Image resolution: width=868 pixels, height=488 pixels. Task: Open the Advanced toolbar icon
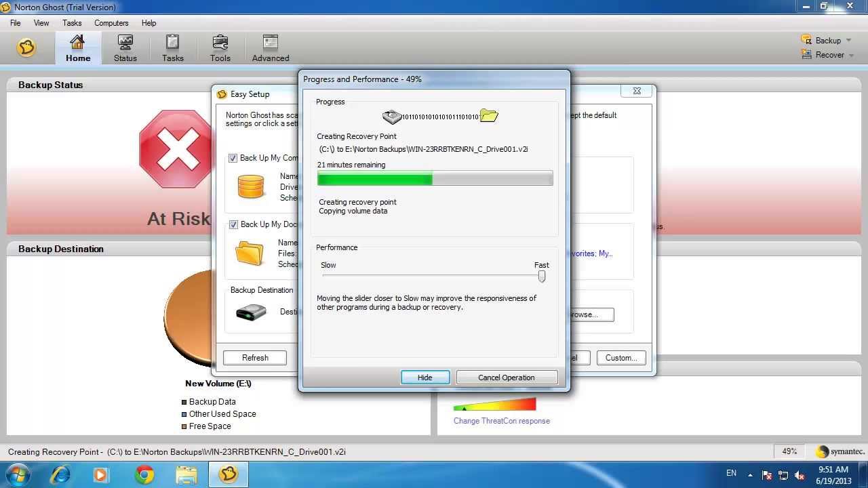coord(271,48)
